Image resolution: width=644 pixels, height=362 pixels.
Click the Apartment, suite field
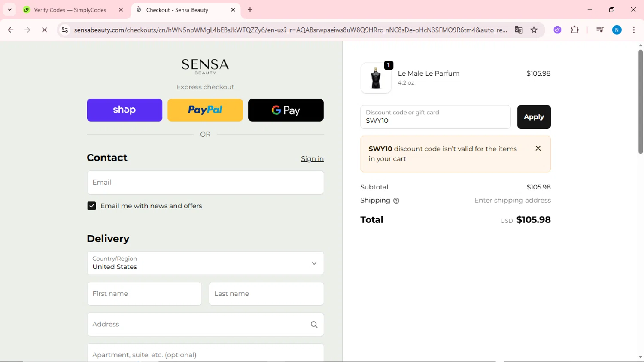coord(205,353)
